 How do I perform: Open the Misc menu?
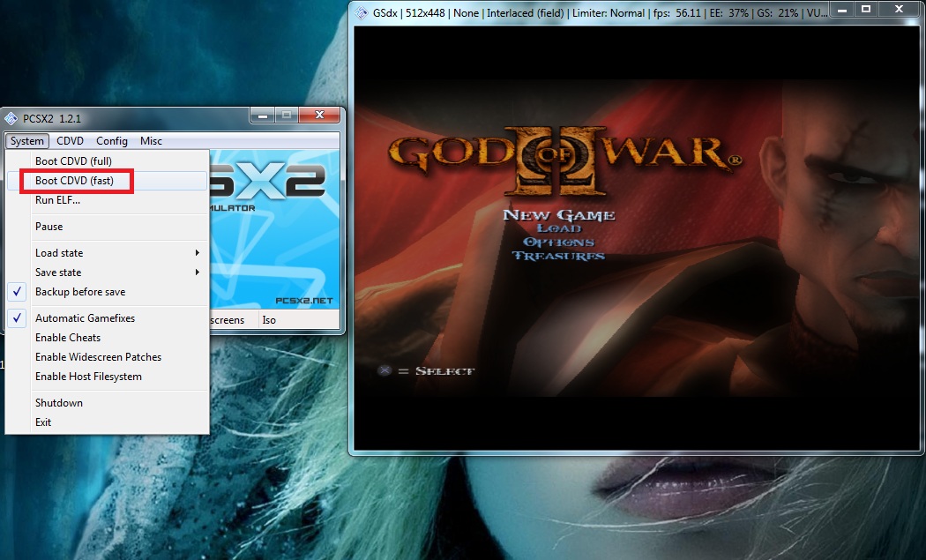[151, 141]
